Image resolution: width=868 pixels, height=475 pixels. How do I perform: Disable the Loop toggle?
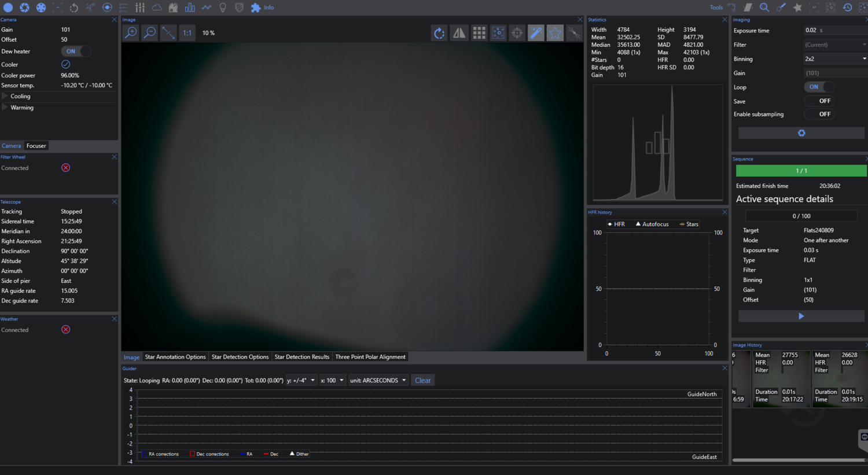click(x=819, y=87)
